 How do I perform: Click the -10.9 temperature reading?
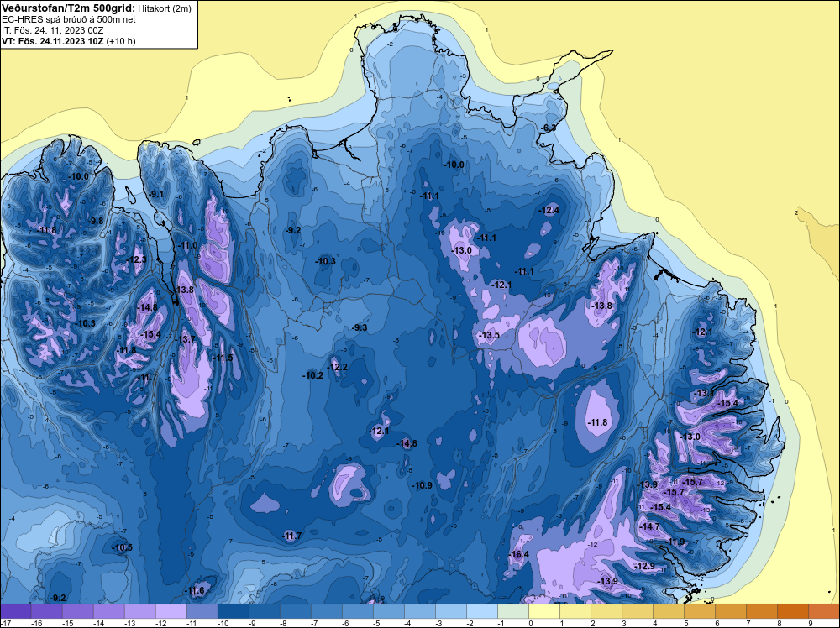pos(423,485)
